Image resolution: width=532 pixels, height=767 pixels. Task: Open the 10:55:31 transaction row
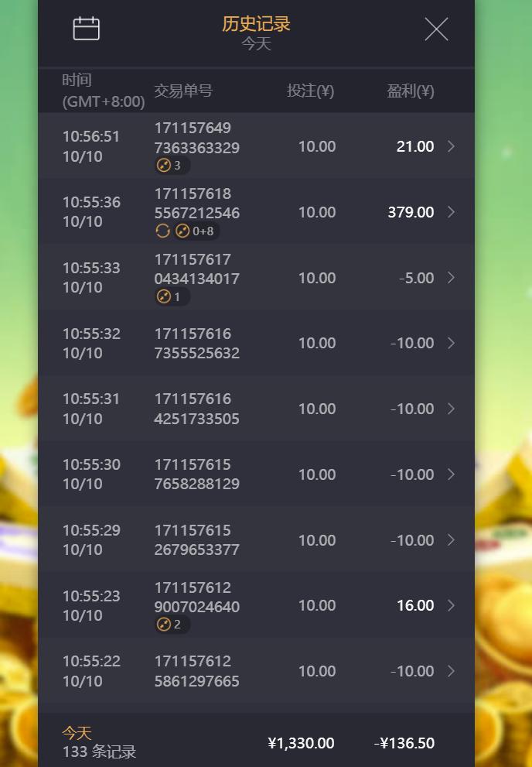tap(255, 409)
